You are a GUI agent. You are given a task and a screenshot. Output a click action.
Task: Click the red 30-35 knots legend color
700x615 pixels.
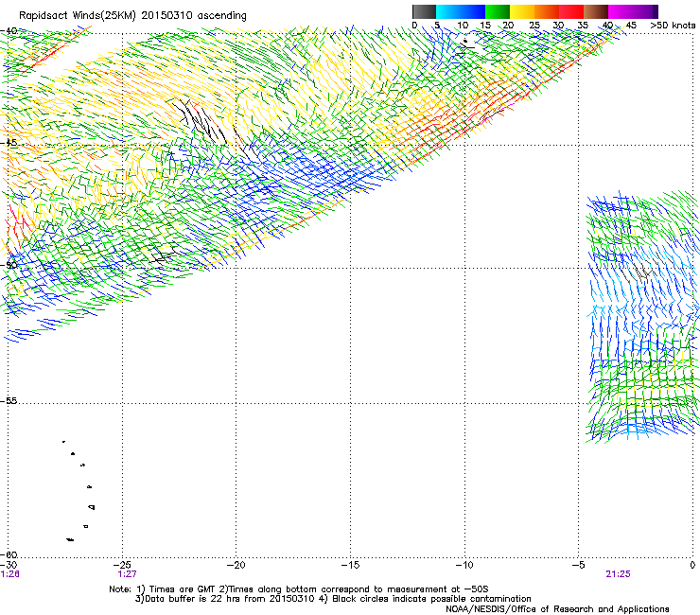tap(571, 11)
